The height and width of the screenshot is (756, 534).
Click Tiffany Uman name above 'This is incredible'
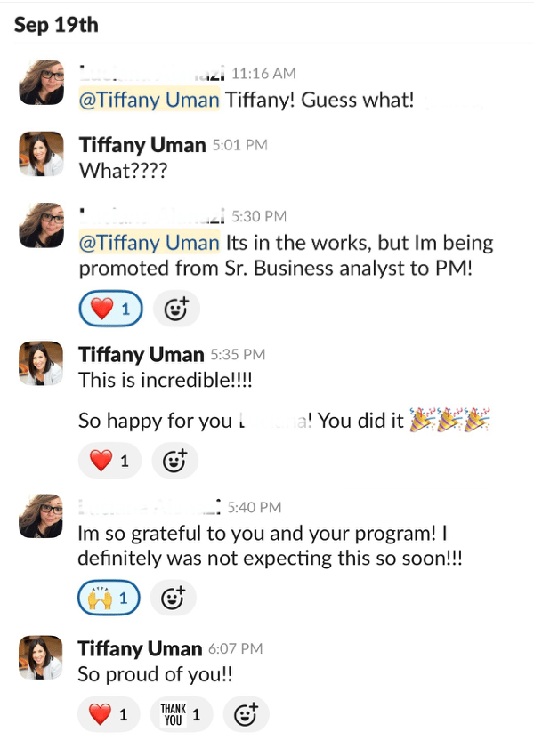(142, 354)
